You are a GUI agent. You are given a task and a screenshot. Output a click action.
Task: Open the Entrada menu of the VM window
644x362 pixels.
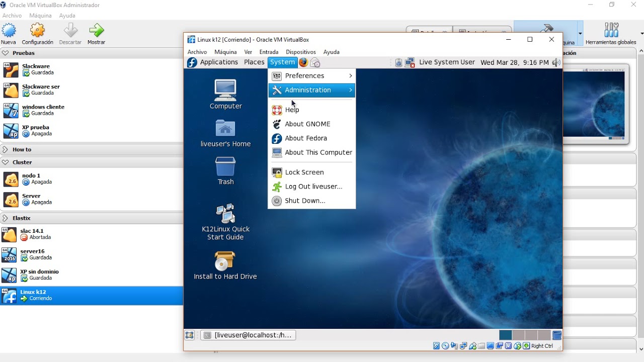point(269,52)
